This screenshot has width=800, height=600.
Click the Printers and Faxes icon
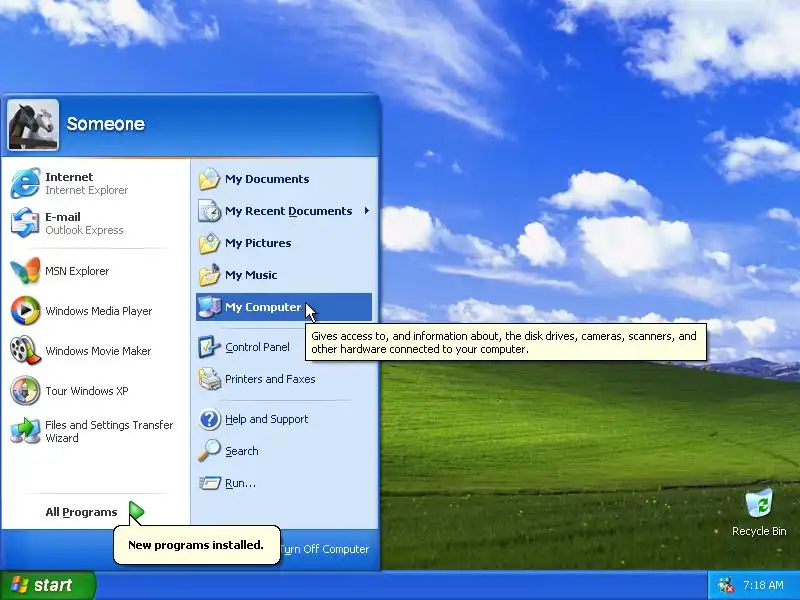tap(209, 379)
